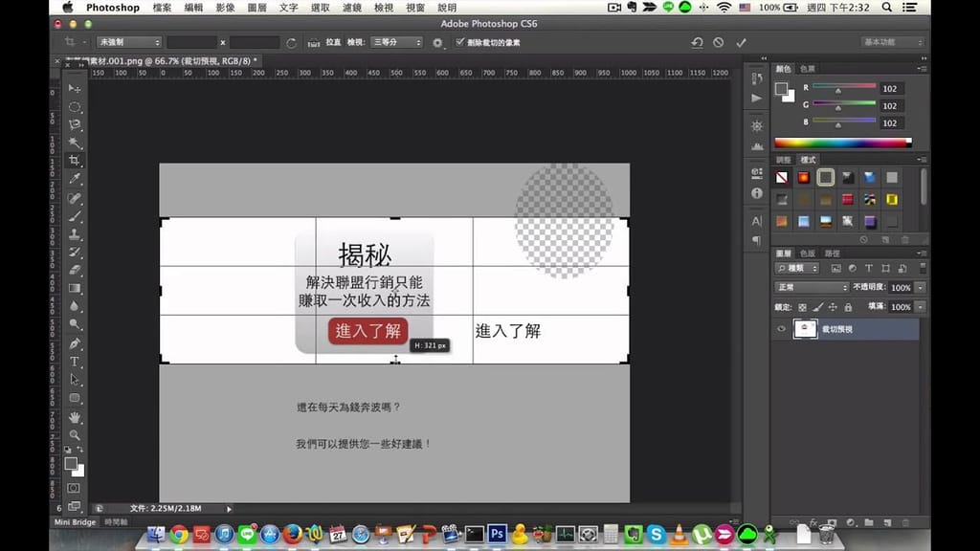Switch to the 路徑 tab
The image size is (980, 551).
click(832, 253)
